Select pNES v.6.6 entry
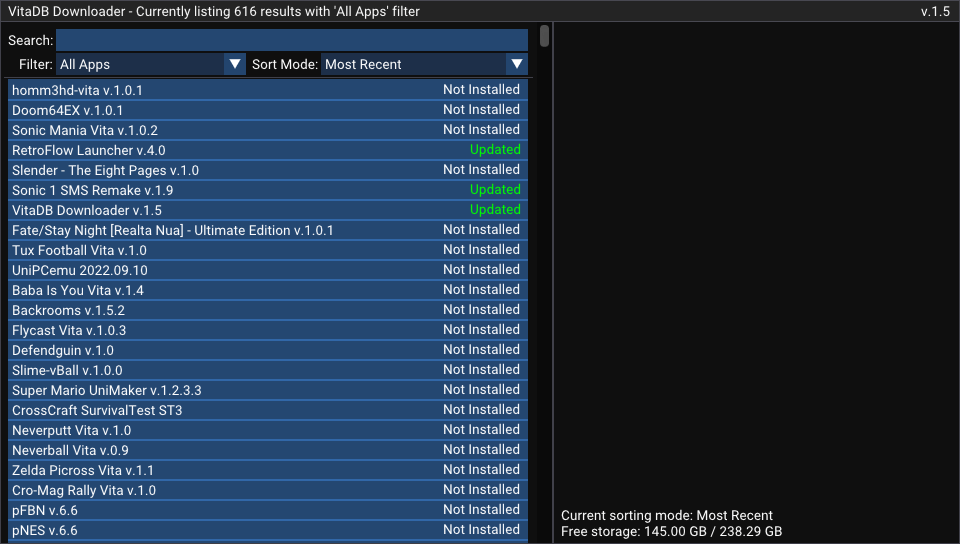Viewport: 960px width, 544px height. (x=268, y=530)
